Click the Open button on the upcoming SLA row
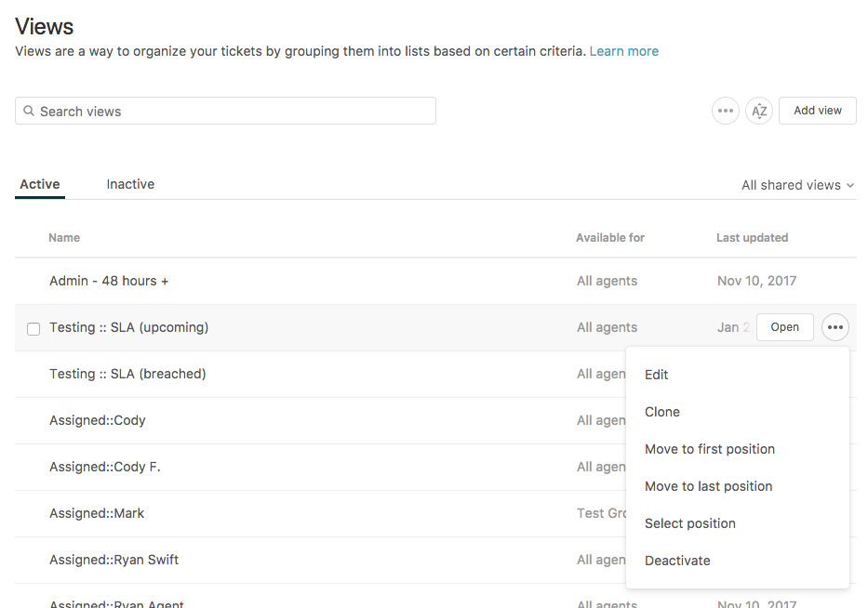 (784, 327)
